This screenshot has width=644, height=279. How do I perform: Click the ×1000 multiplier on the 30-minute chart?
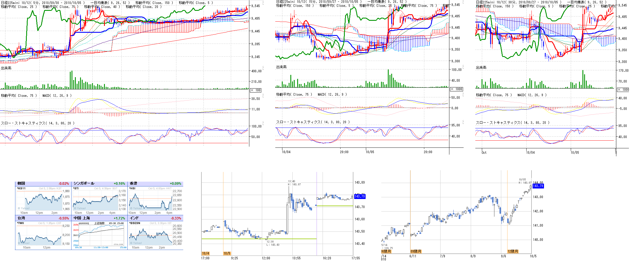623,90
